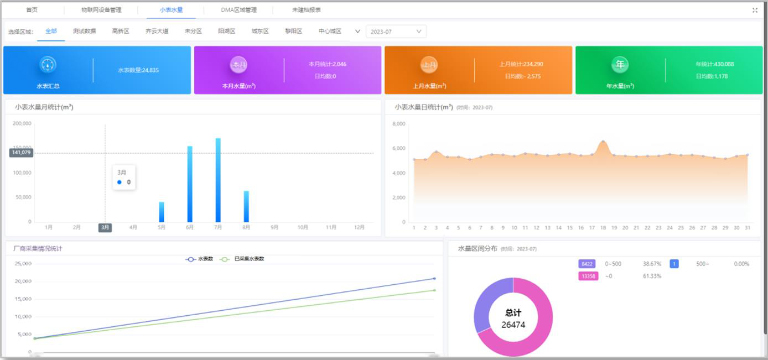Select the 中心城区 region filter
Image resolution: width=768 pixels, height=360 pixels.
[x=330, y=31]
